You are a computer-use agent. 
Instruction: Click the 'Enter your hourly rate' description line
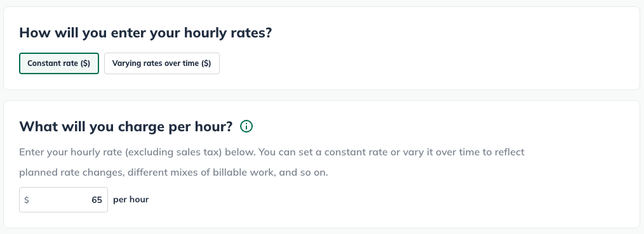click(x=272, y=152)
